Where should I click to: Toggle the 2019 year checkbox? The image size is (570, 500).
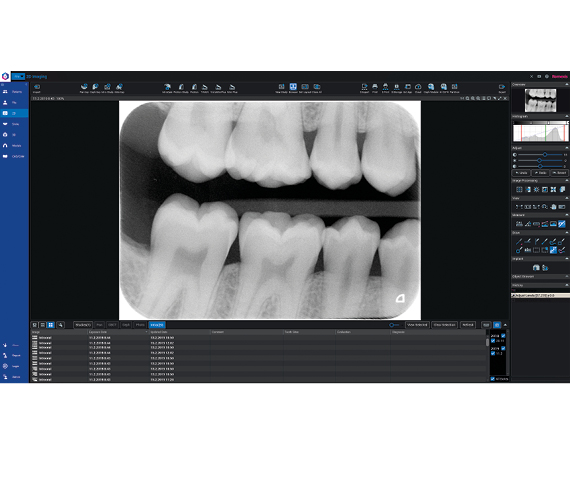503,348
